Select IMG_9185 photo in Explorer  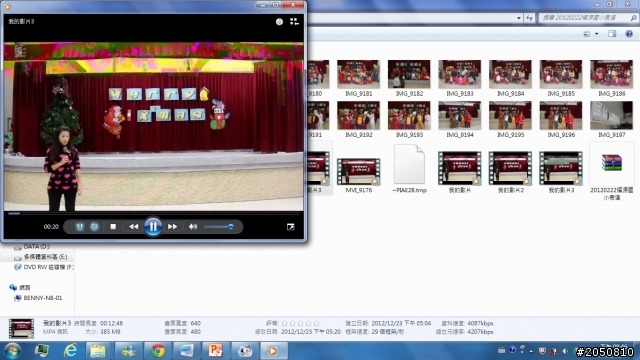(x=561, y=74)
